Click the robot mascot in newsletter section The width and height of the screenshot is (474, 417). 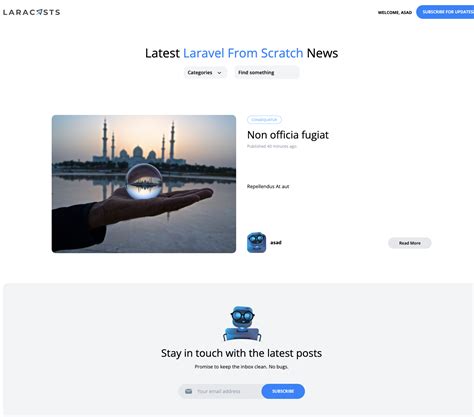tap(242, 324)
